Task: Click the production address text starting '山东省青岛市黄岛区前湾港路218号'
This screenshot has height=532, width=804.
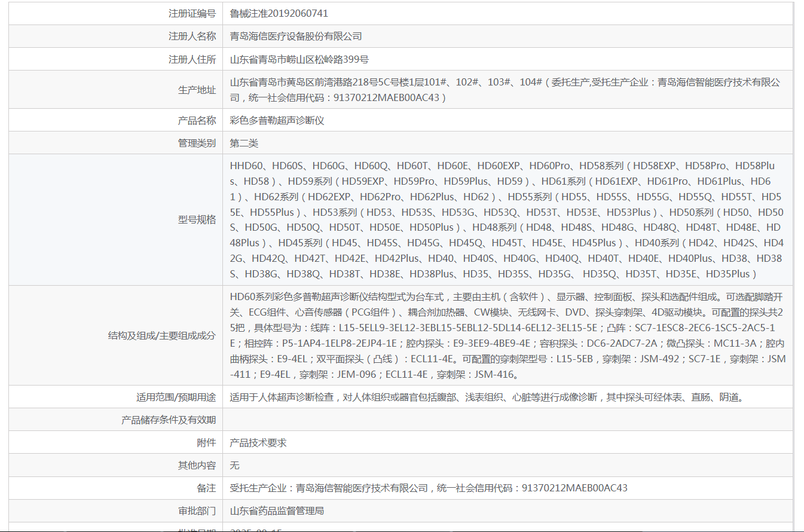Action: pyautogui.click(x=506, y=90)
